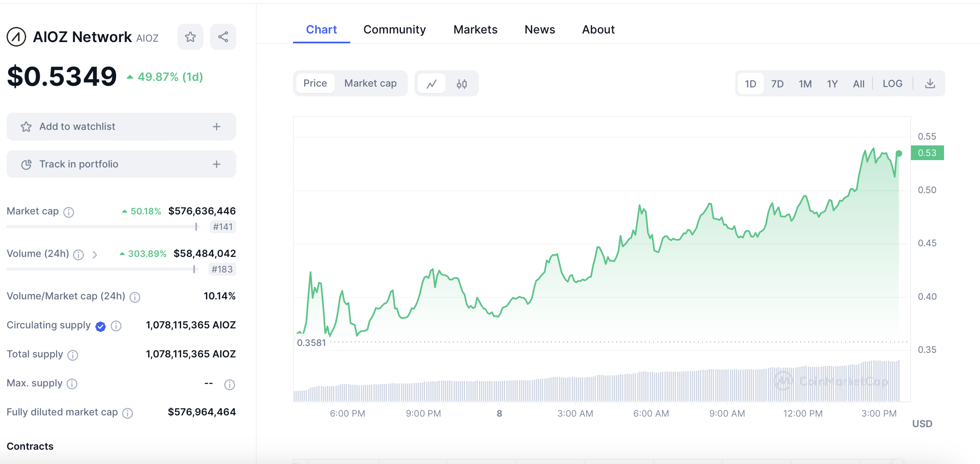This screenshot has width=980, height=464.
Task: Select the 1Y range button
Action: pyautogui.click(x=832, y=84)
